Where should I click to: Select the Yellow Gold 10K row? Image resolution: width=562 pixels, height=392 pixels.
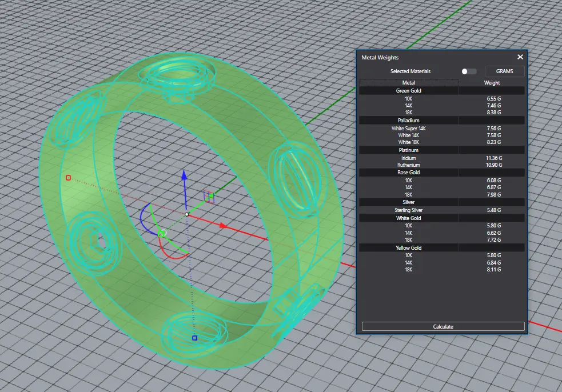(x=442, y=255)
